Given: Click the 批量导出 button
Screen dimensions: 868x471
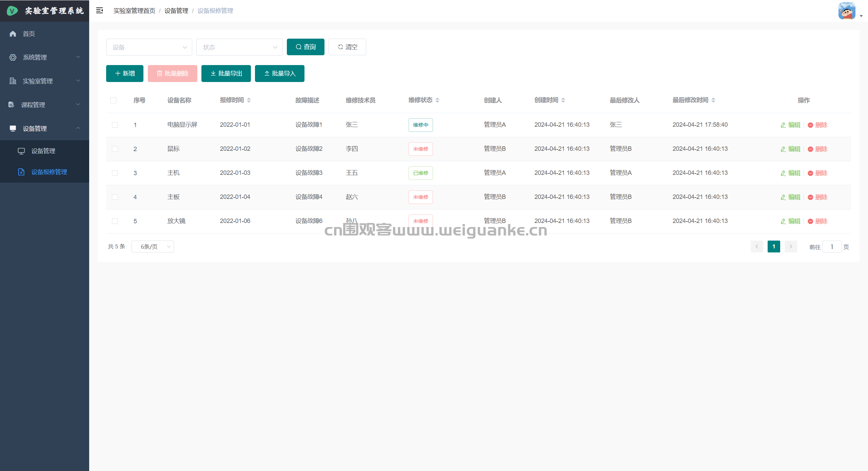Looking at the screenshot, I should 226,74.
